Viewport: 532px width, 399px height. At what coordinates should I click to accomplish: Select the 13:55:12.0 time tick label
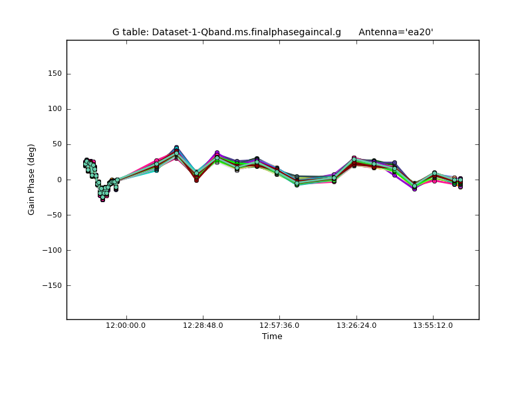pos(433,325)
